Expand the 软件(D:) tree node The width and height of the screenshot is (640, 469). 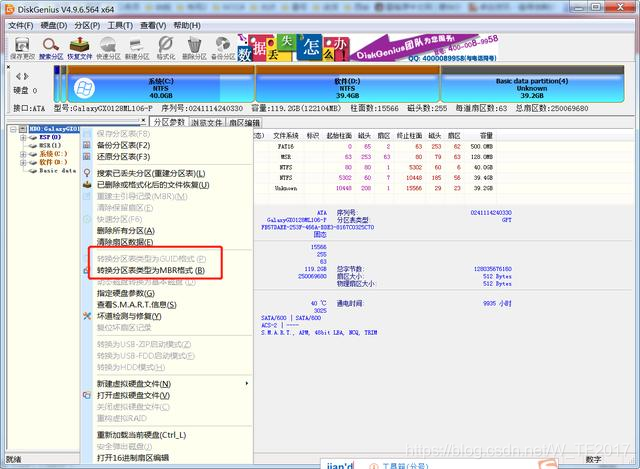pyautogui.click(x=23, y=162)
